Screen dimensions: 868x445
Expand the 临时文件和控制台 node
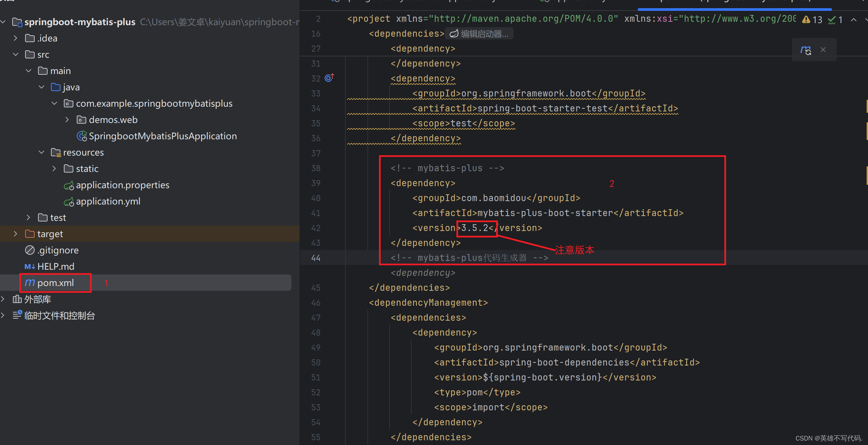point(3,315)
